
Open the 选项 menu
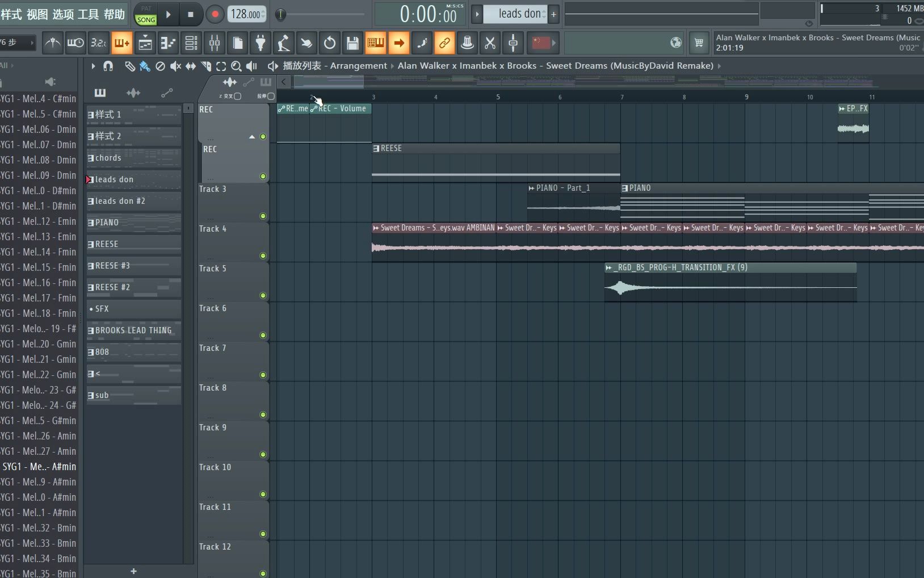[x=63, y=15]
